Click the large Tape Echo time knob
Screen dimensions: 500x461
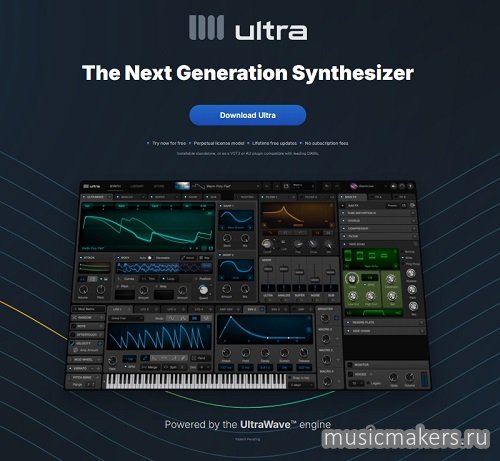pos(351,279)
